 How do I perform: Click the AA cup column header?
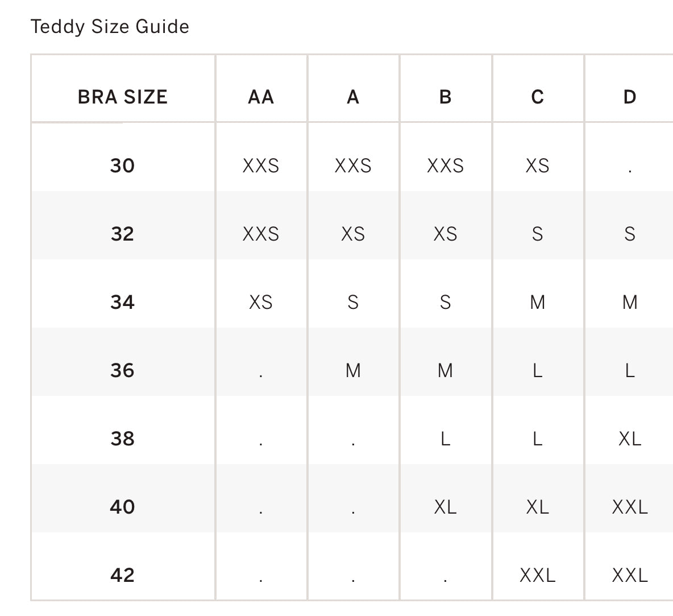click(x=261, y=97)
